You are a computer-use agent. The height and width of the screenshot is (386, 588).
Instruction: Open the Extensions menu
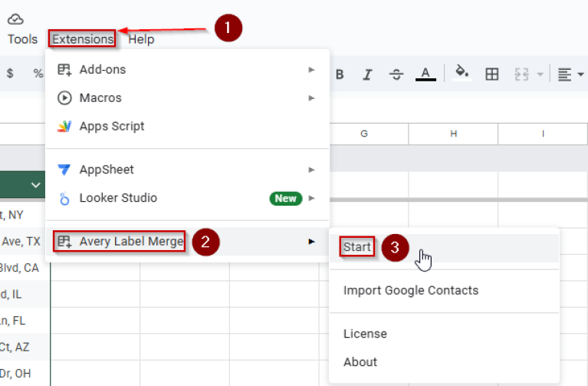82,39
